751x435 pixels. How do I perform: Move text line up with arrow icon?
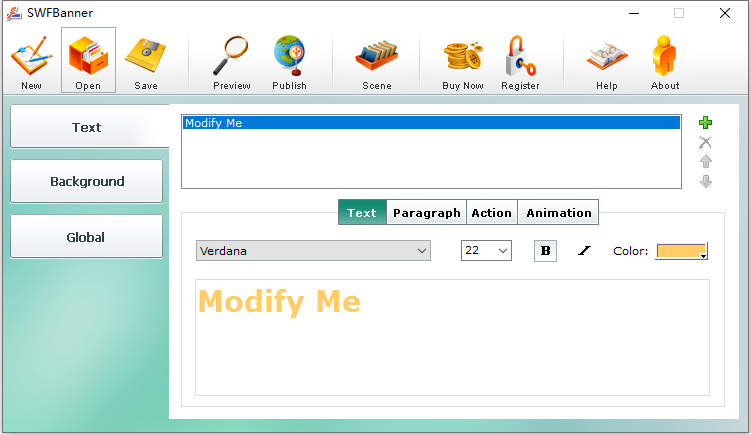pyautogui.click(x=705, y=161)
